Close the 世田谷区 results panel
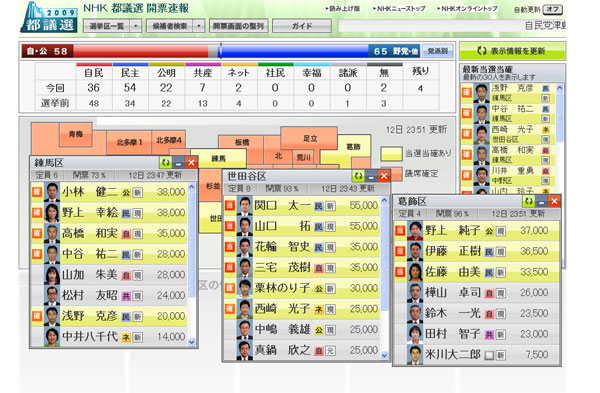Viewport: 600px width, 393px height. (384, 176)
